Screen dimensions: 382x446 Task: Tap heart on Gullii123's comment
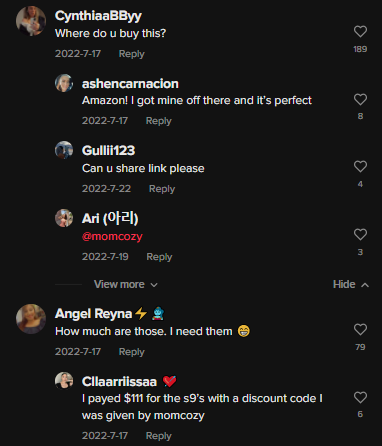pyautogui.click(x=360, y=166)
